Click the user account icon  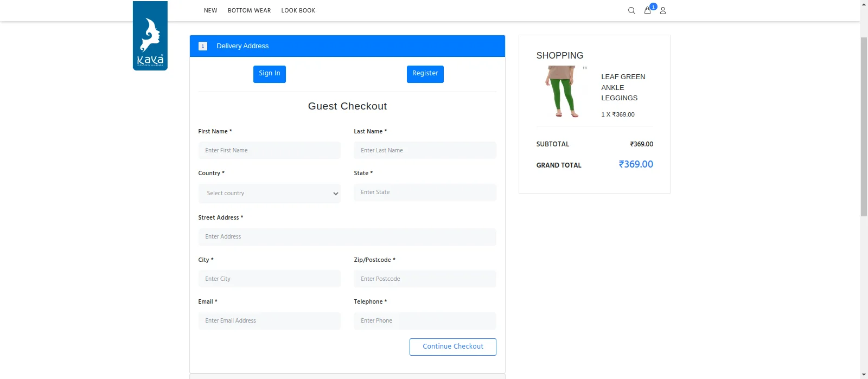(663, 10)
